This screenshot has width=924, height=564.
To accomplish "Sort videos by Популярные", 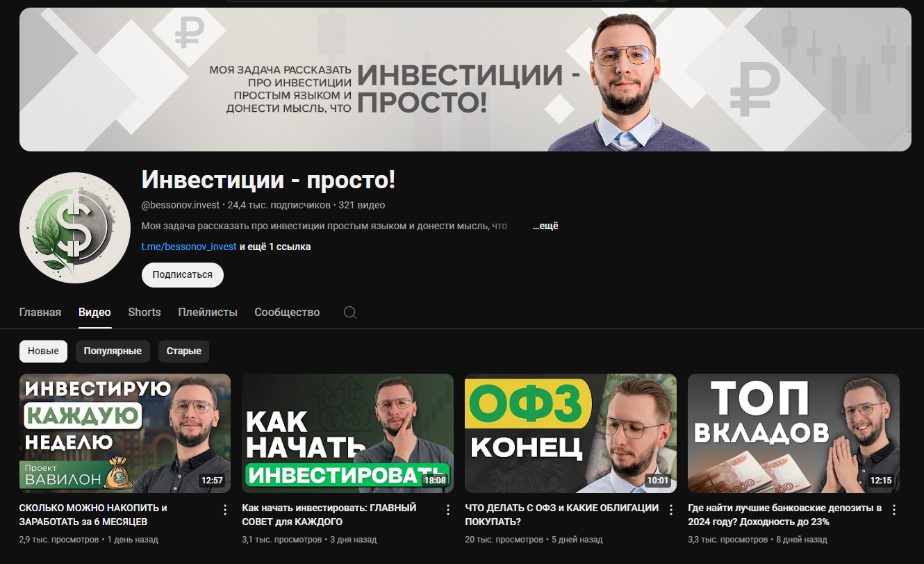I will point(113,351).
